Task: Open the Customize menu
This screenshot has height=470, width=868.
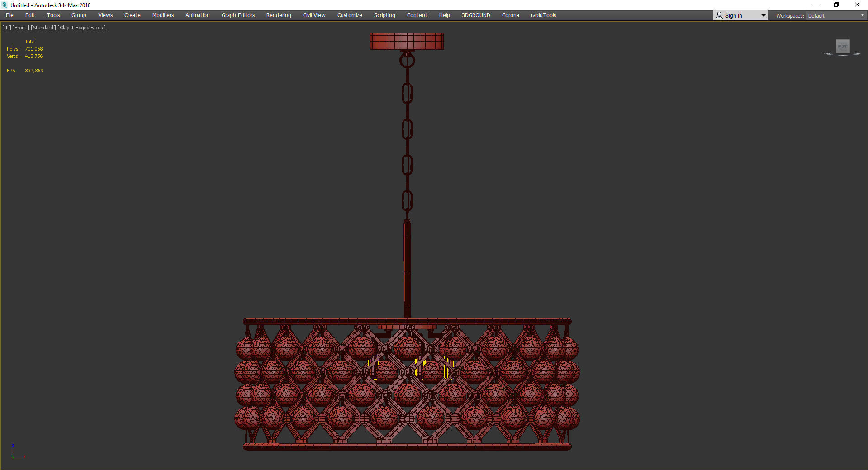Action: click(x=350, y=15)
